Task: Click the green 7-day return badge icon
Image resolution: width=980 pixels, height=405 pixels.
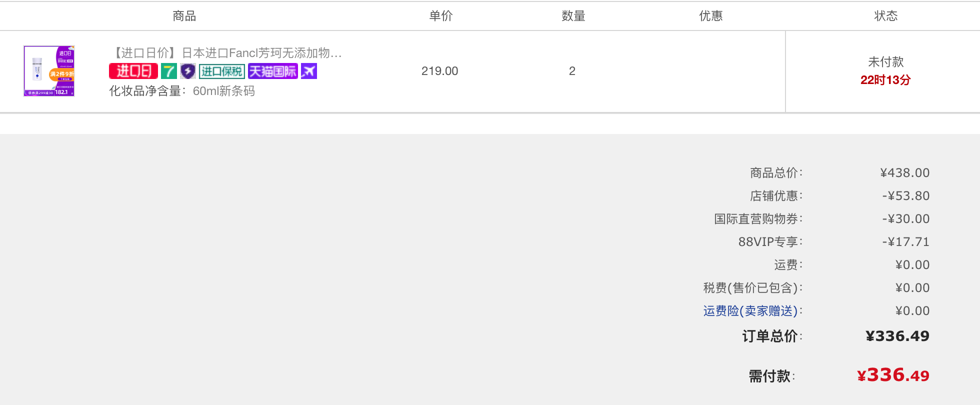Action: pyautogui.click(x=169, y=71)
